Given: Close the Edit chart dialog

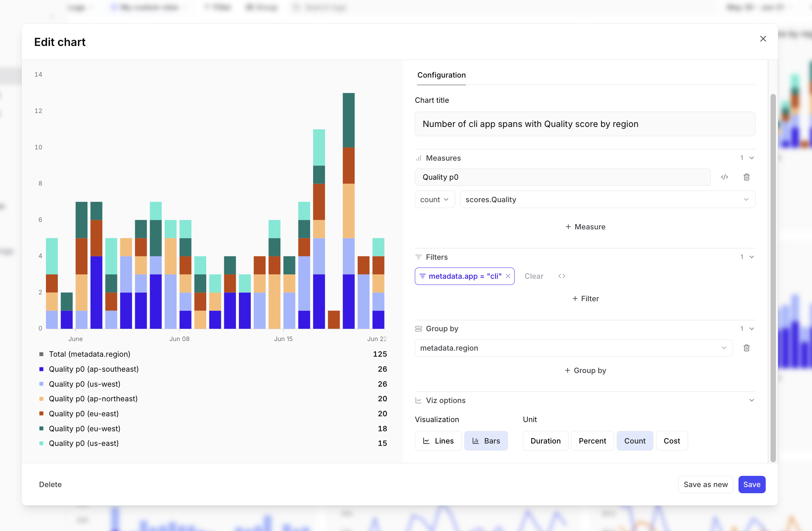Looking at the screenshot, I should pyautogui.click(x=763, y=38).
